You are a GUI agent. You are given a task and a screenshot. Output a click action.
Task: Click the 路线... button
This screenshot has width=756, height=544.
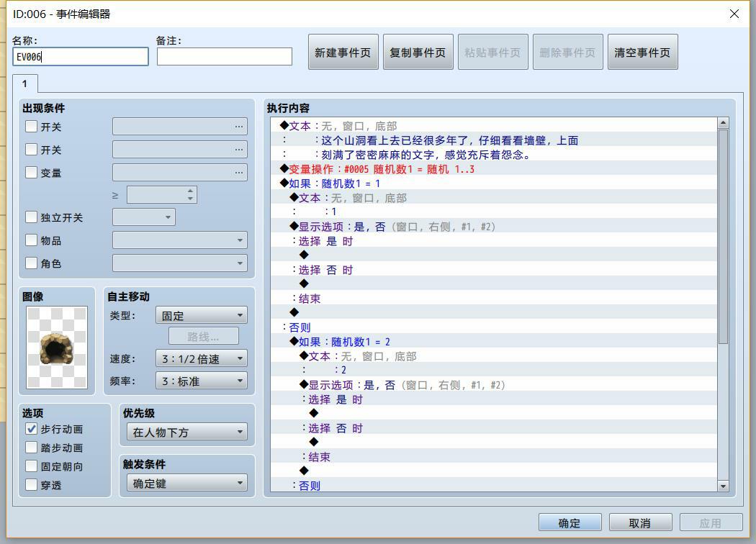204,336
